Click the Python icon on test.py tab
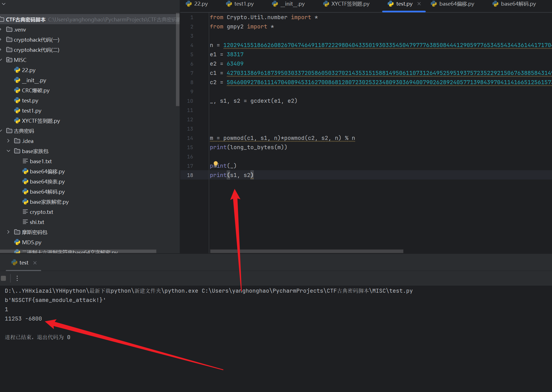This screenshot has height=392, width=552. pos(391,4)
